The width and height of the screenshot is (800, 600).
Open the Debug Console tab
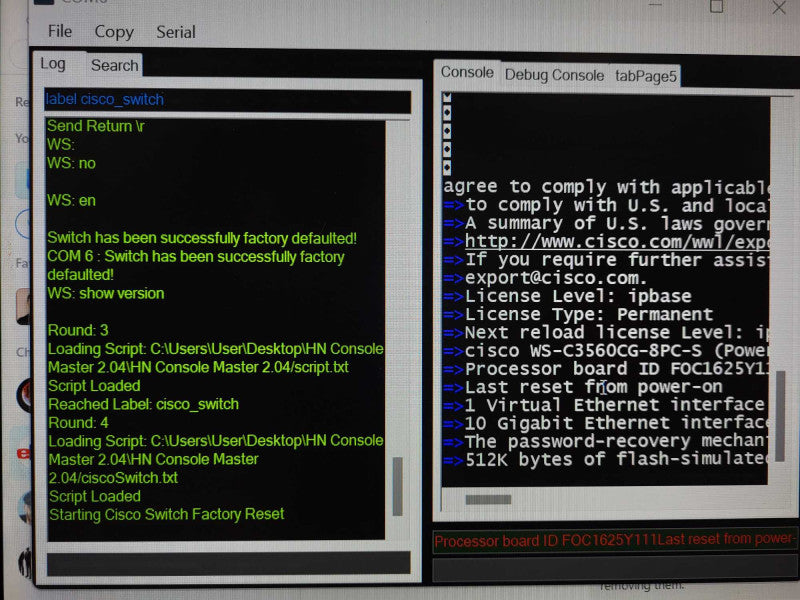pos(554,76)
